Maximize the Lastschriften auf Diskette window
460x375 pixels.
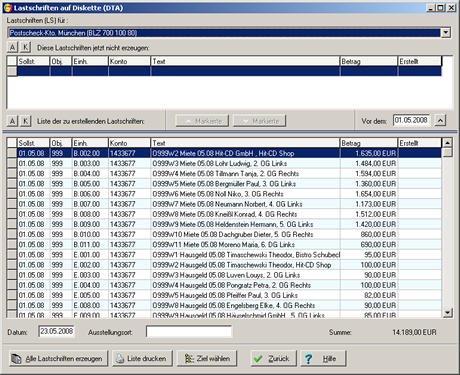coord(441,8)
